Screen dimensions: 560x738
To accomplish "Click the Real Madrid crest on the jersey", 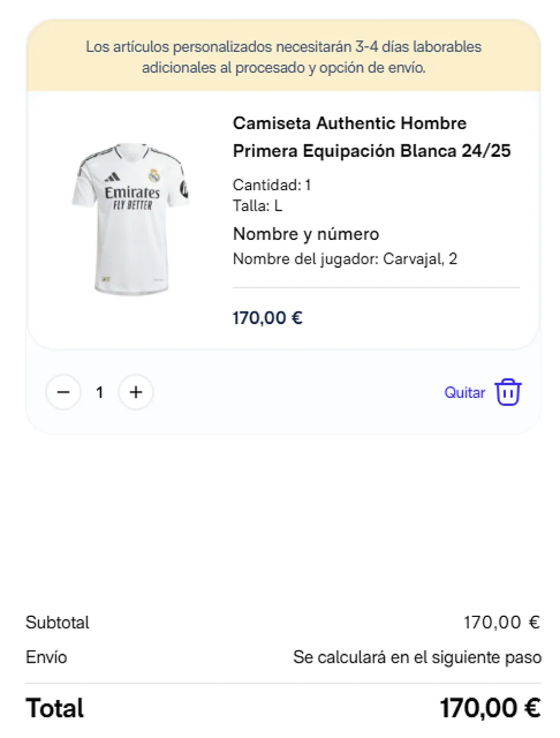I will [153, 175].
